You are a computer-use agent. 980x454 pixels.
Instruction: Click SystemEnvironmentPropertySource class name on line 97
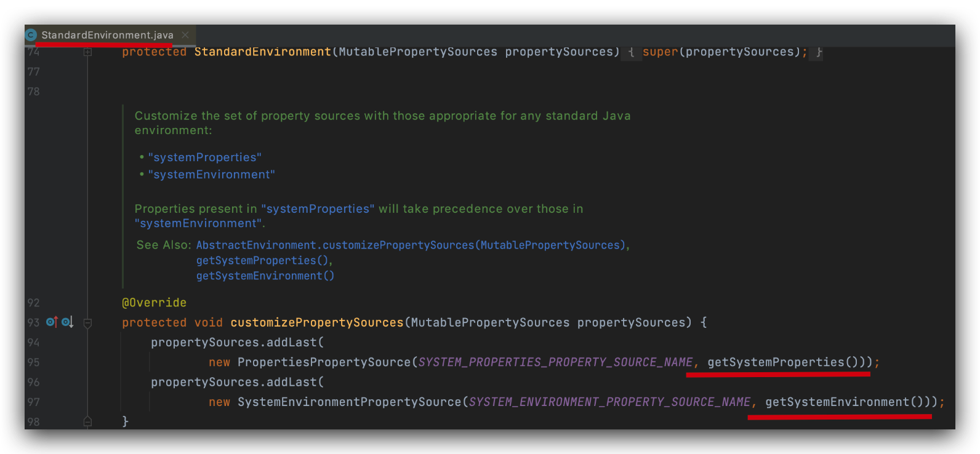tap(349, 402)
